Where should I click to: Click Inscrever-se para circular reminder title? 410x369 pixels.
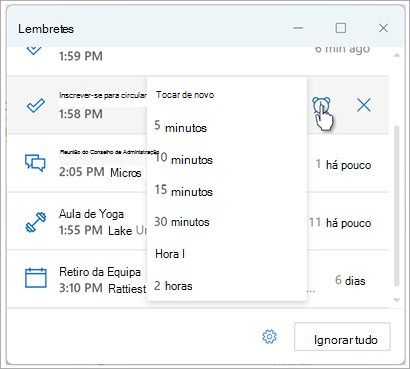[x=103, y=95]
